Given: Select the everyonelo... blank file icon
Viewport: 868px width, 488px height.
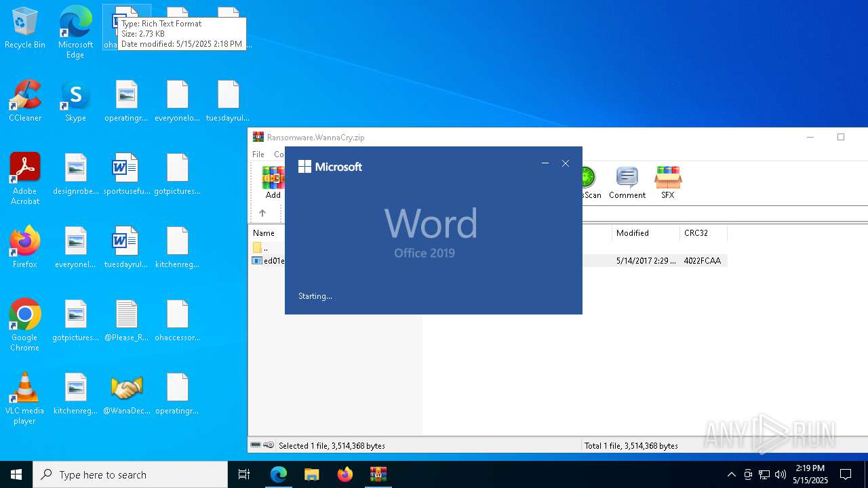Looking at the screenshot, I should (x=178, y=101).
